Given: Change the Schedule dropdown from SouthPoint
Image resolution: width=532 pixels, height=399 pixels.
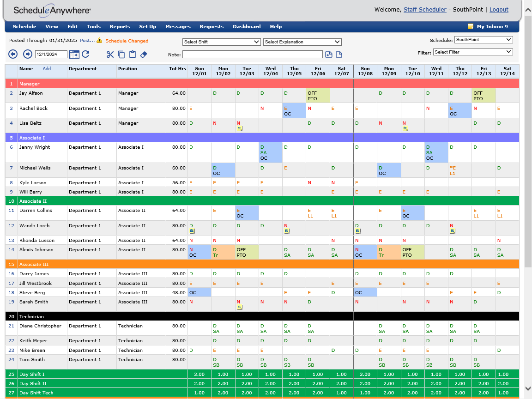Looking at the screenshot, I should (x=484, y=39).
